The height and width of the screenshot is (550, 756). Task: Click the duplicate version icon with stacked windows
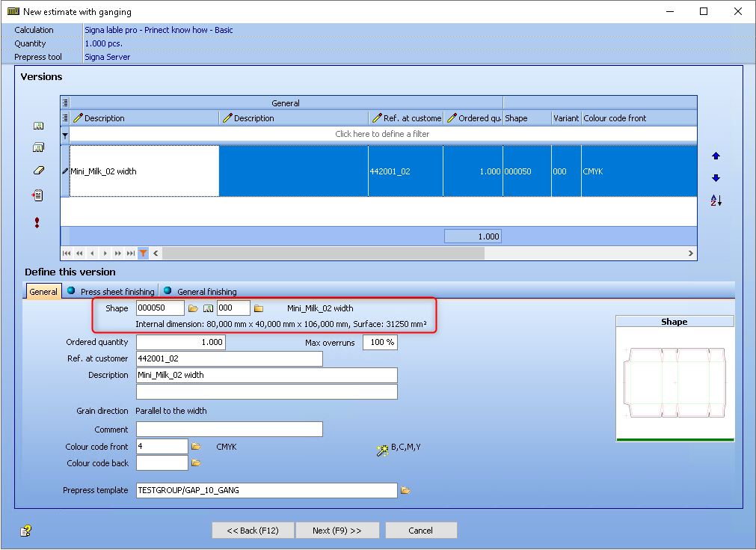[39, 147]
